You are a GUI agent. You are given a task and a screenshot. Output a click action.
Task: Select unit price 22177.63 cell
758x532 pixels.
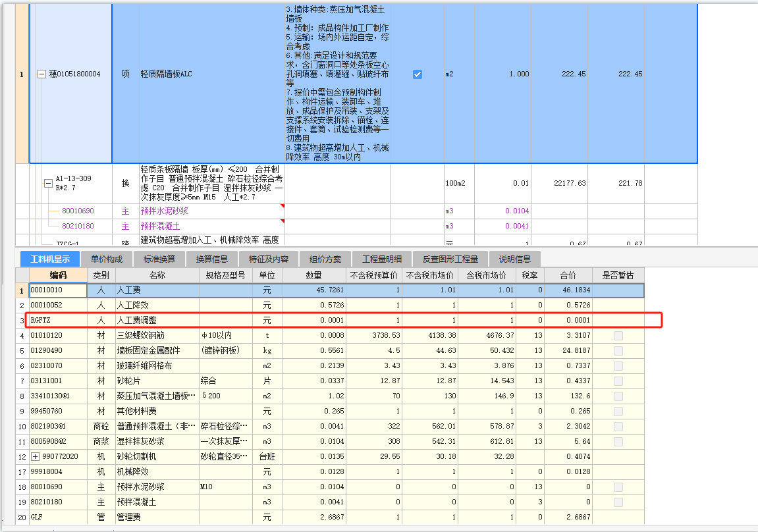(x=559, y=183)
